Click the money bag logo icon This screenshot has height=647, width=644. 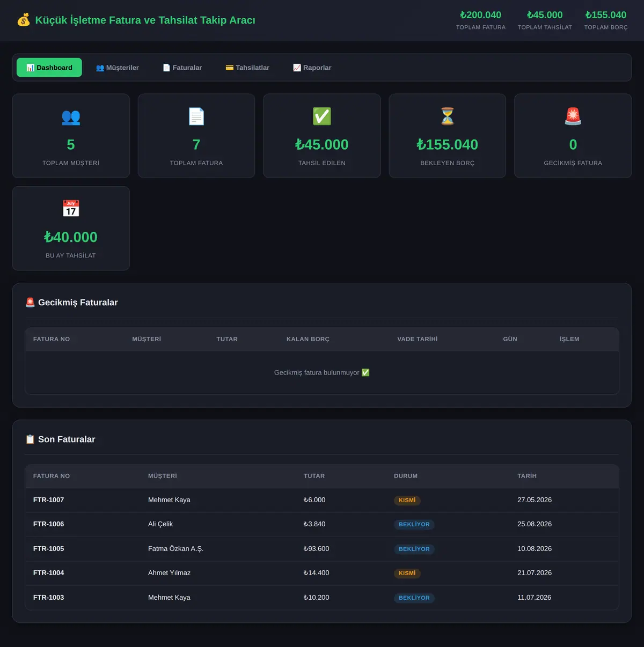coord(24,20)
